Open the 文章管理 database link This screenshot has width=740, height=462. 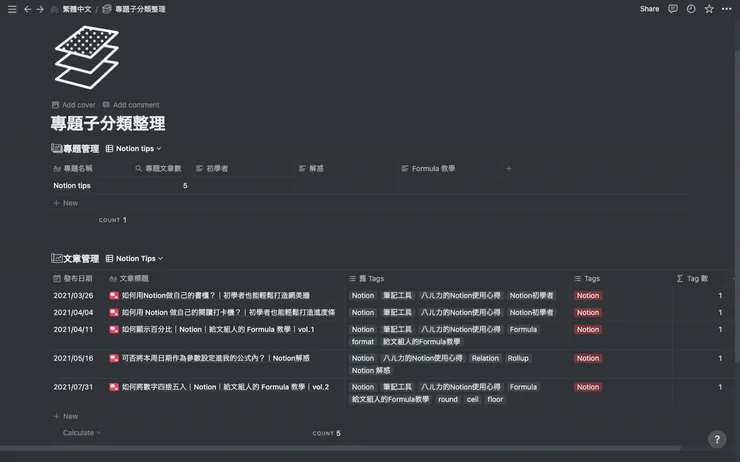click(x=75, y=259)
